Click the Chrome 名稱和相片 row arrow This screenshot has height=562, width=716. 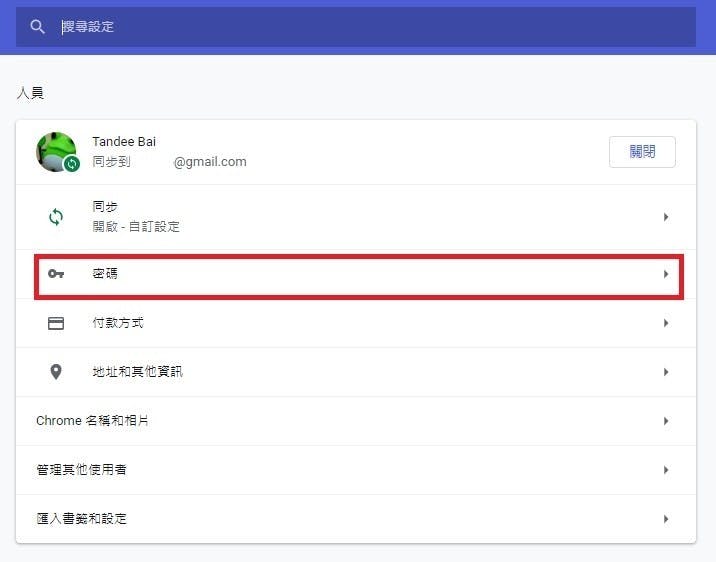pyautogui.click(x=666, y=421)
